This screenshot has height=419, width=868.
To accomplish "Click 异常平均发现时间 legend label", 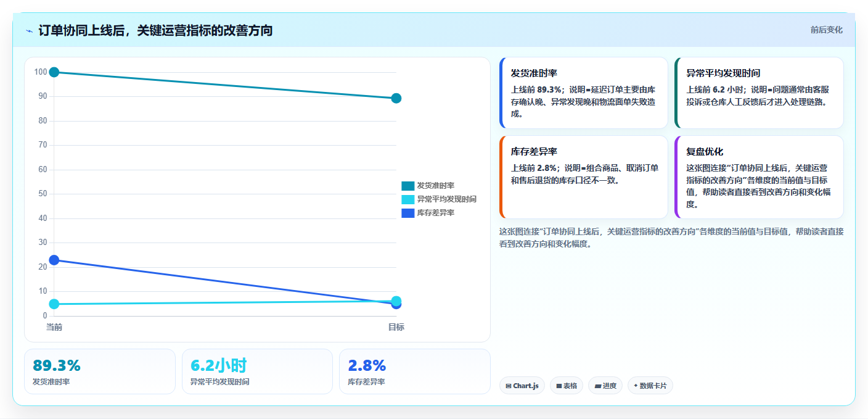I will 447,199.
